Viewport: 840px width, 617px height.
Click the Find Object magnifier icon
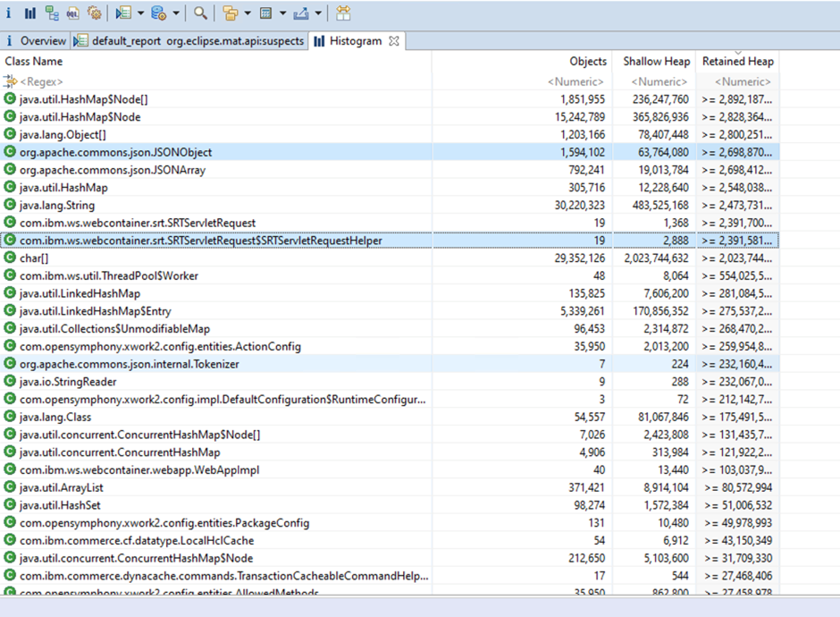(x=200, y=13)
